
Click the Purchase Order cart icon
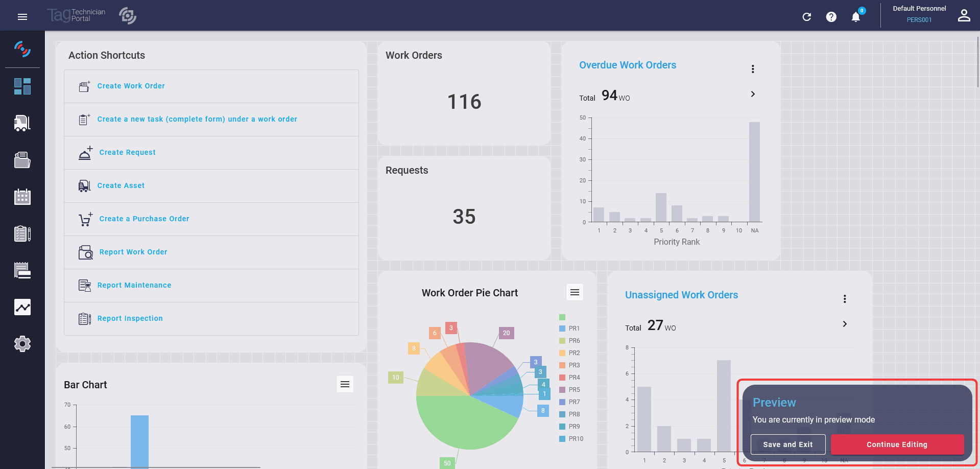(86, 219)
